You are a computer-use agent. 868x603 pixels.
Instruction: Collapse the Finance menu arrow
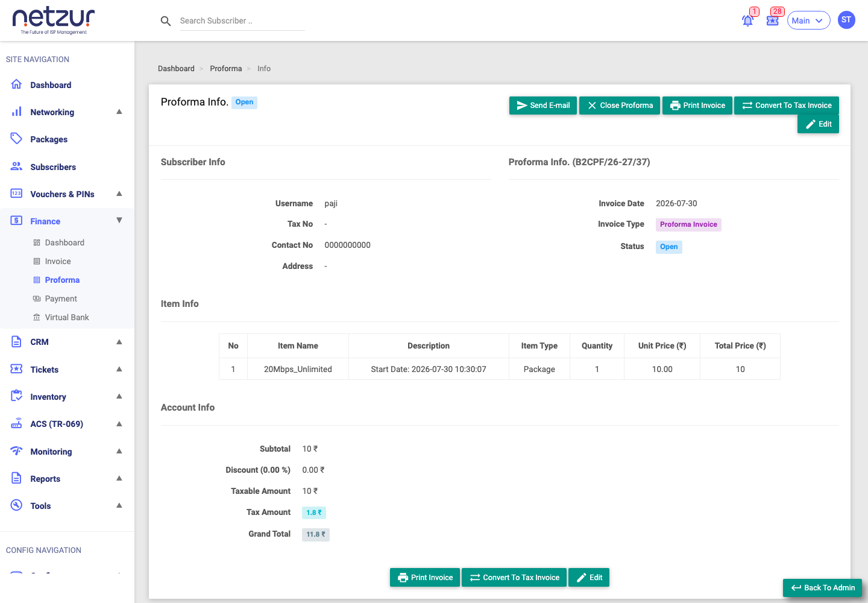pos(119,221)
